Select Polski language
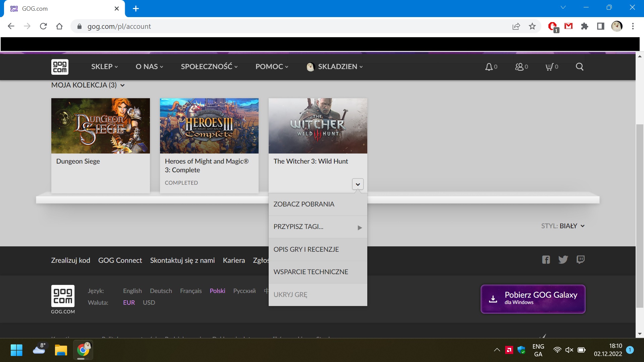The height and width of the screenshot is (362, 644). [x=217, y=291]
